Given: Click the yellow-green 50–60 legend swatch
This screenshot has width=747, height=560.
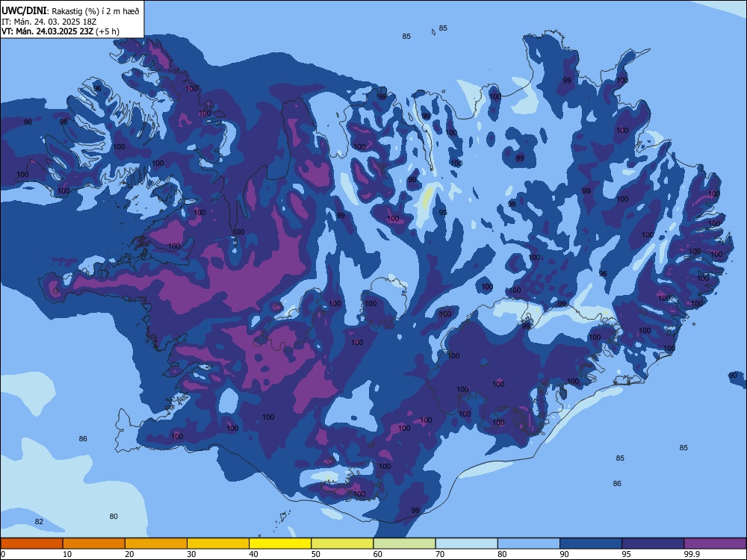Looking at the screenshot, I should 343,544.
